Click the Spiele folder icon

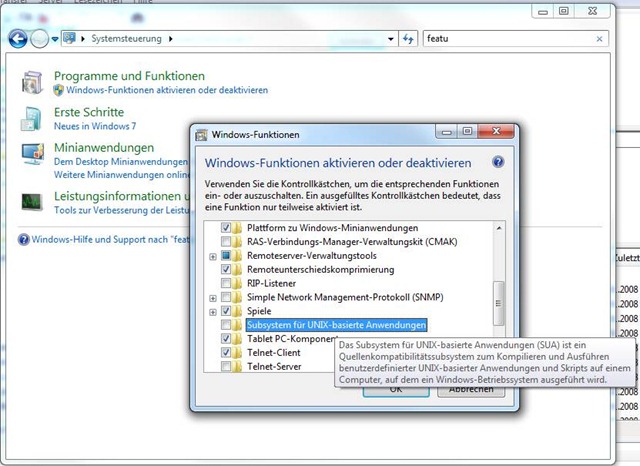click(x=237, y=311)
